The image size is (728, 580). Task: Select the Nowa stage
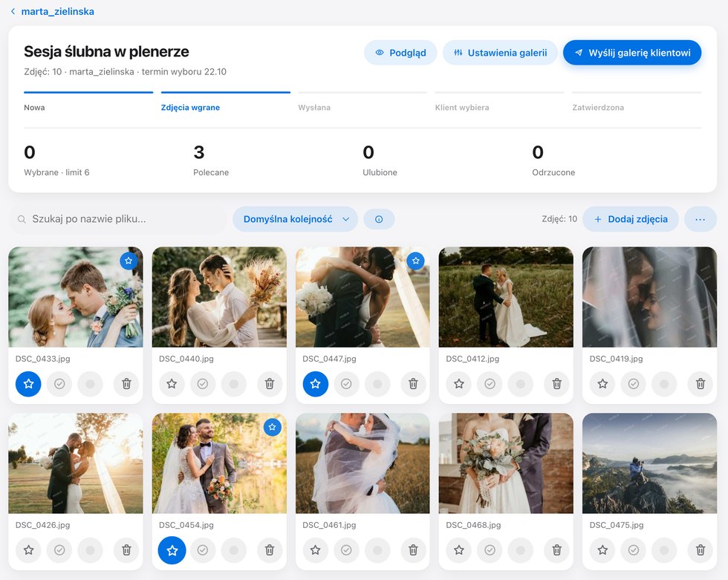point(88,102)
